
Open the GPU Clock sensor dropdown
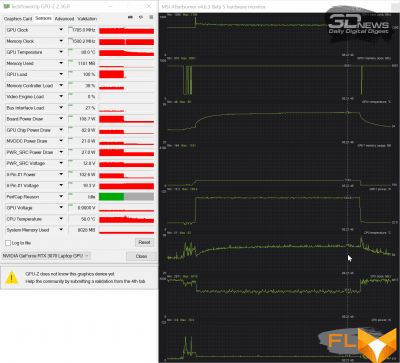(61, 30)
